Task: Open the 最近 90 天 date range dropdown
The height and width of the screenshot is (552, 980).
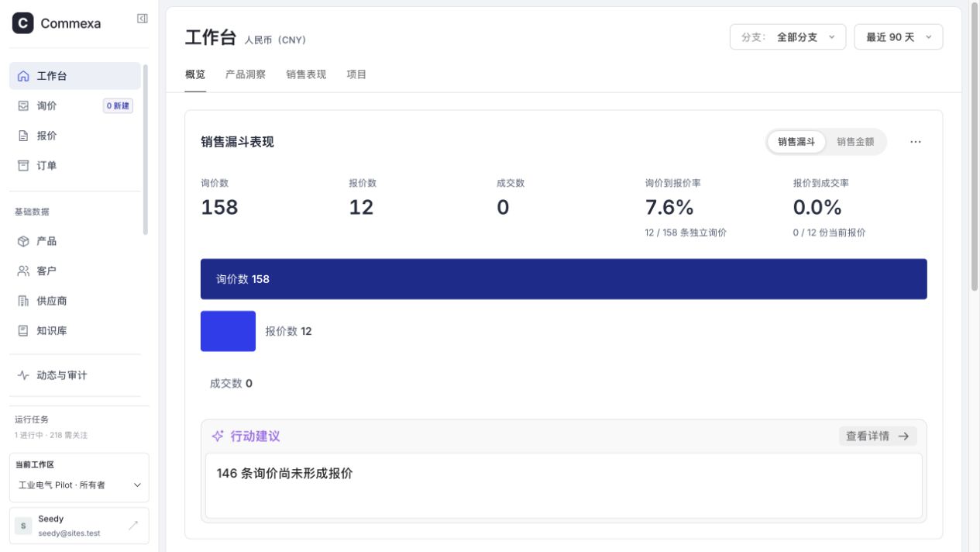Action: click(899, 37)
